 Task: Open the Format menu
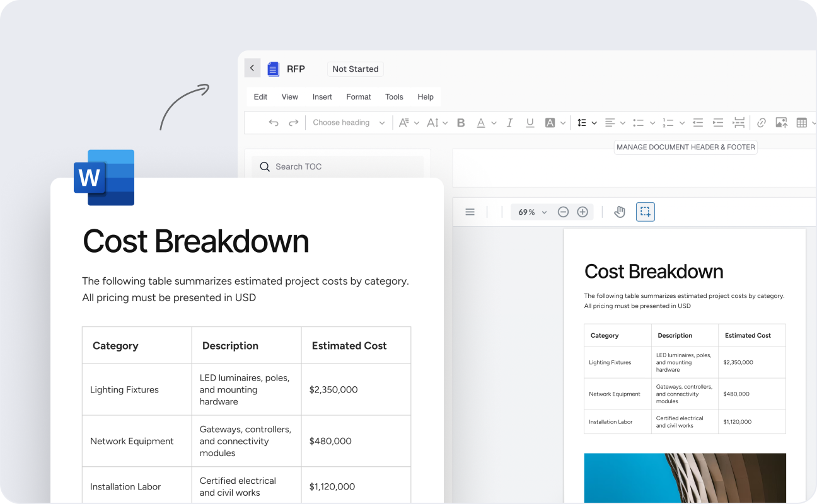point(359,97)
